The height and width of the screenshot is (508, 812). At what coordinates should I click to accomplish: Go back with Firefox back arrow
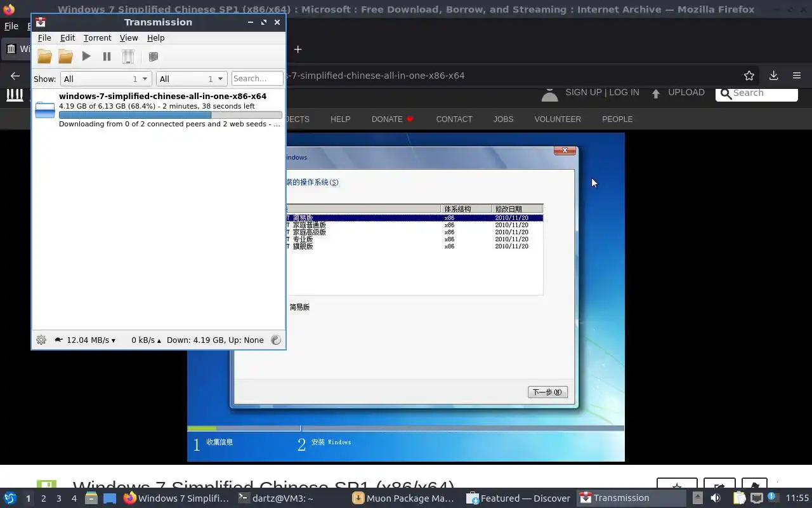pos(15,76)
